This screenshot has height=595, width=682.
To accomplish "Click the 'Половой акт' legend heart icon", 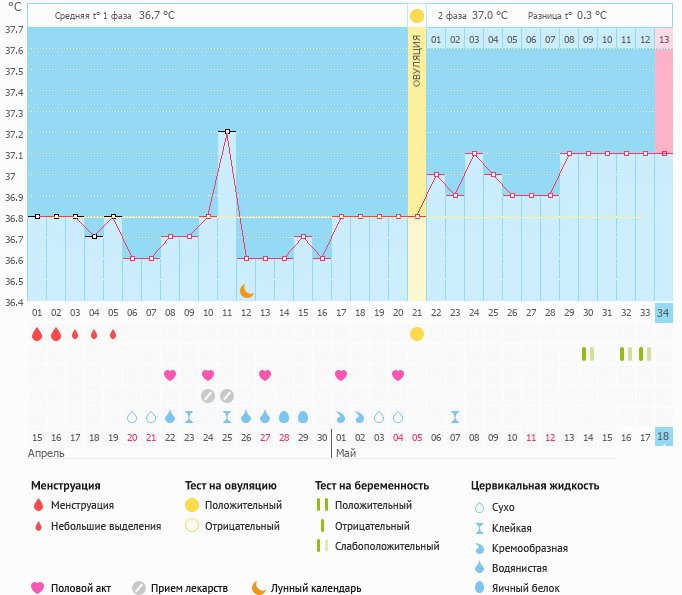I will tap(38, 588).
